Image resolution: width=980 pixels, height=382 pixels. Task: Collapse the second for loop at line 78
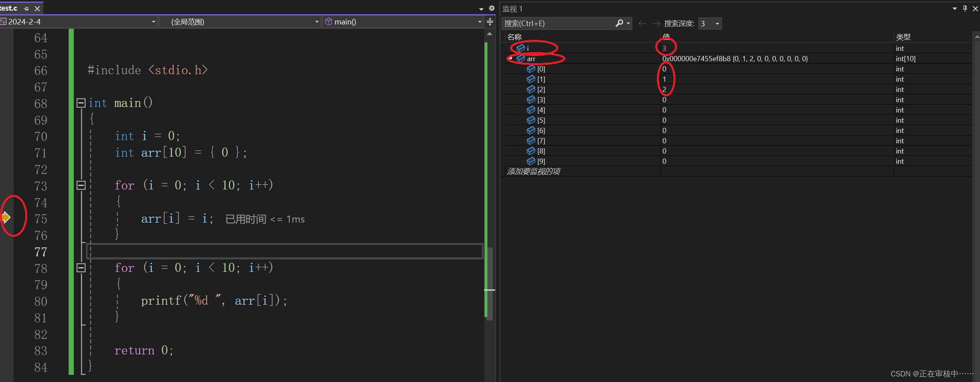pos(81,268)
